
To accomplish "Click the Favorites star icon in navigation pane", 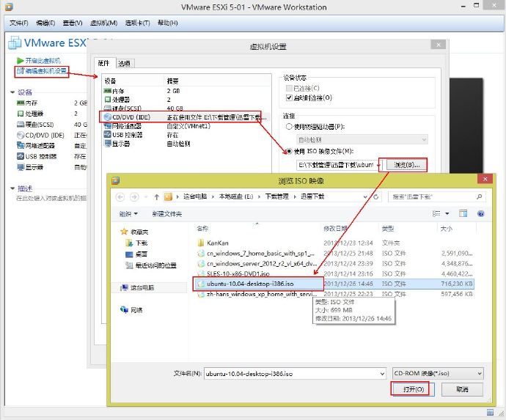I will (x=124, y=232).
